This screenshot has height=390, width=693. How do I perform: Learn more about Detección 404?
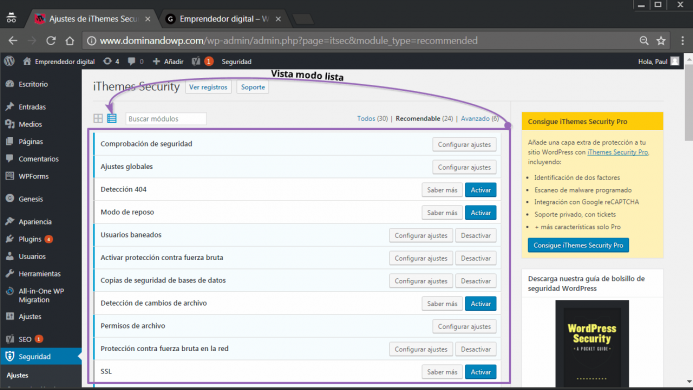pyautogui.click(x=442, y=190)
